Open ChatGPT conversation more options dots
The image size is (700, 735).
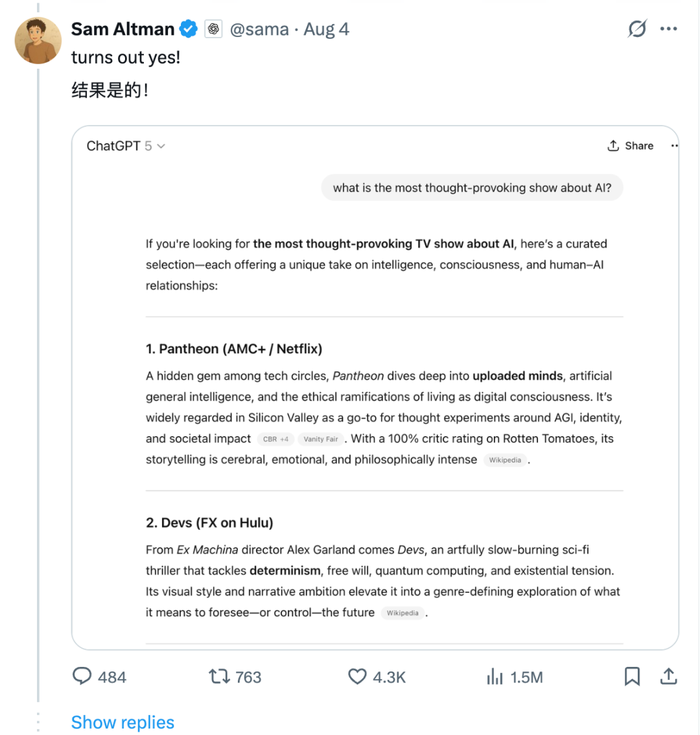(674, 146)
